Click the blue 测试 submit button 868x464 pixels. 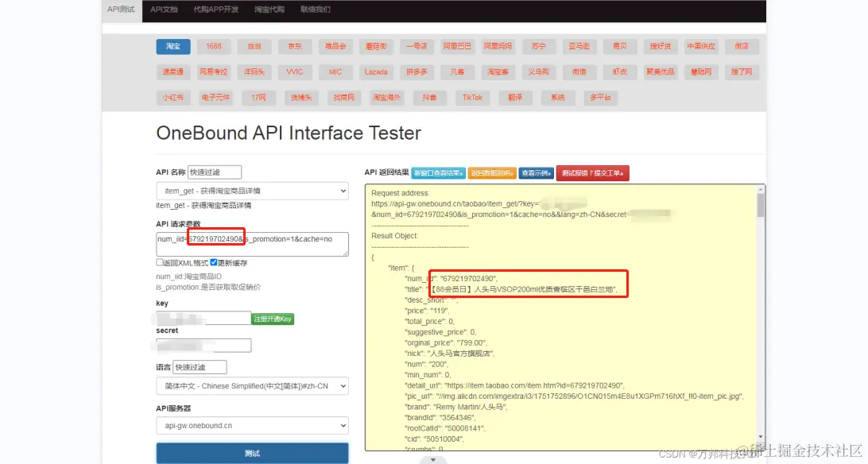click(253, 453)
